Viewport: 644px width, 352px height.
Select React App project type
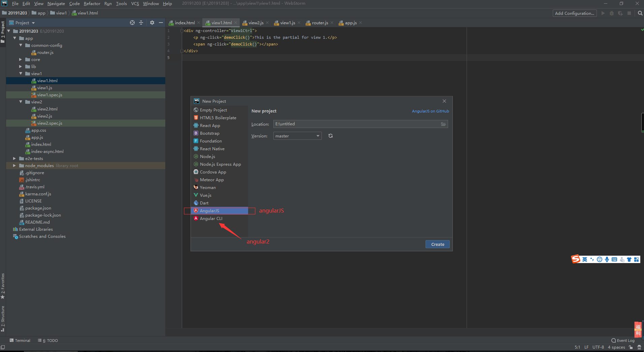tap(219, 126)
